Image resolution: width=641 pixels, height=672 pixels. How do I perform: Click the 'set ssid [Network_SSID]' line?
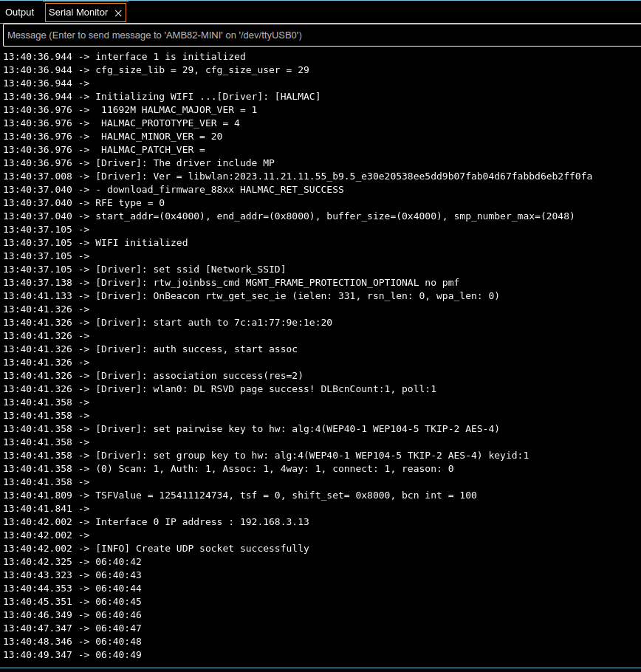coord(190,270)
